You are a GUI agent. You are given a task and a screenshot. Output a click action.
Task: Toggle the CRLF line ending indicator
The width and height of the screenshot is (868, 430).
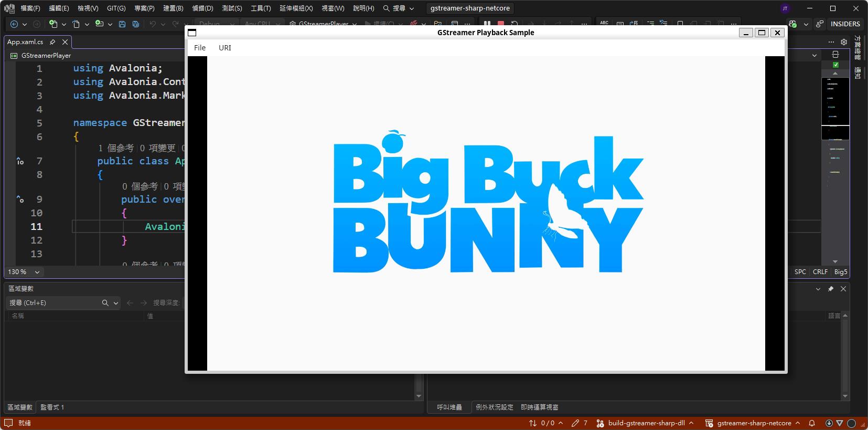pos(820,272)
